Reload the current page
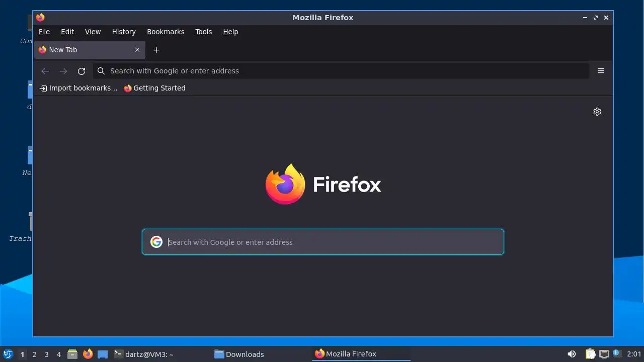 (x=82, y=71)
